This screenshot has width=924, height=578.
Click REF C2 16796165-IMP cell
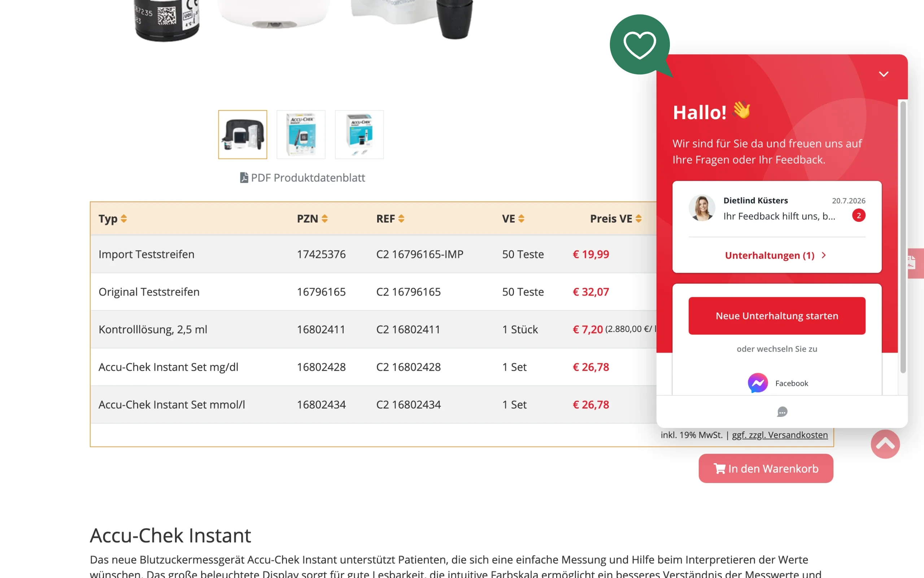tap(420, 254)
